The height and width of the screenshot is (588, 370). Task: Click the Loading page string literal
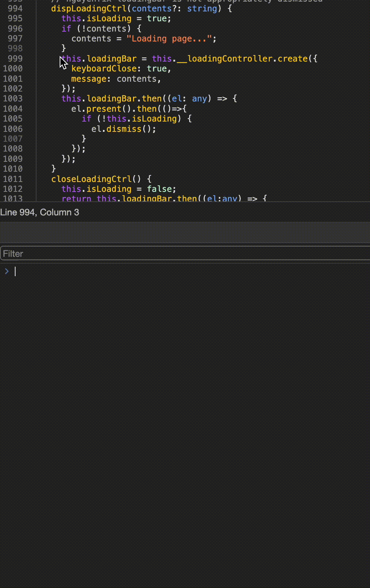point(169,38)
